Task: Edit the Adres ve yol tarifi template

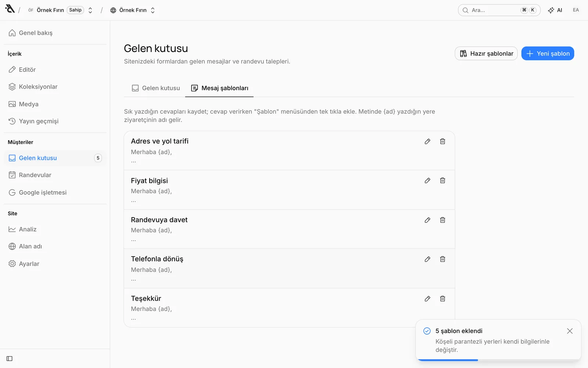Action: tap(427, 141)
